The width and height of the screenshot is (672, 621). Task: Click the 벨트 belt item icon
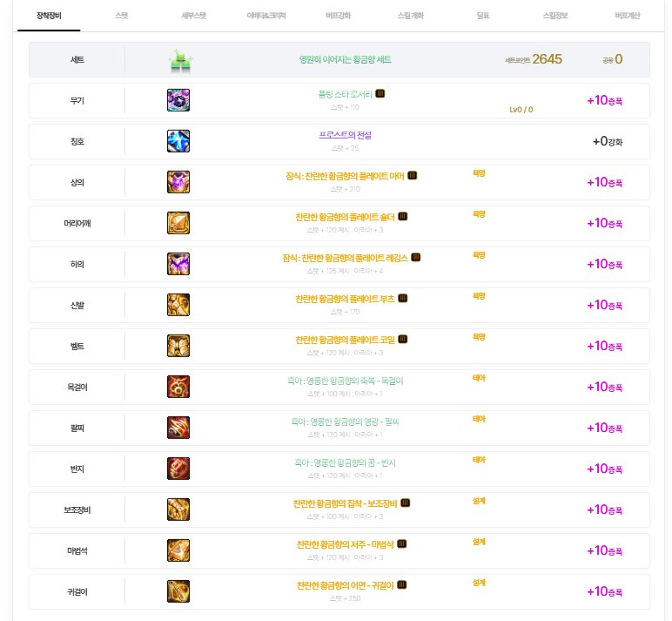(x=178, y=346)
